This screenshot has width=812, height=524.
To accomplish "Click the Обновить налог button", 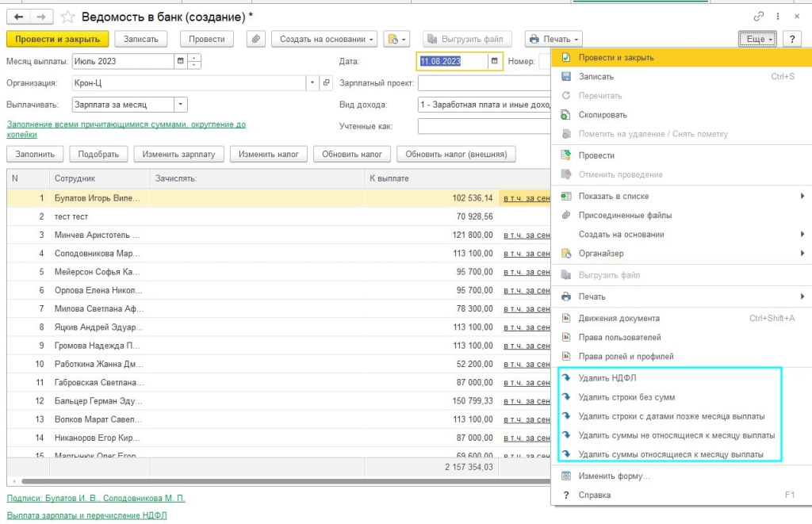I will (352, 155).
